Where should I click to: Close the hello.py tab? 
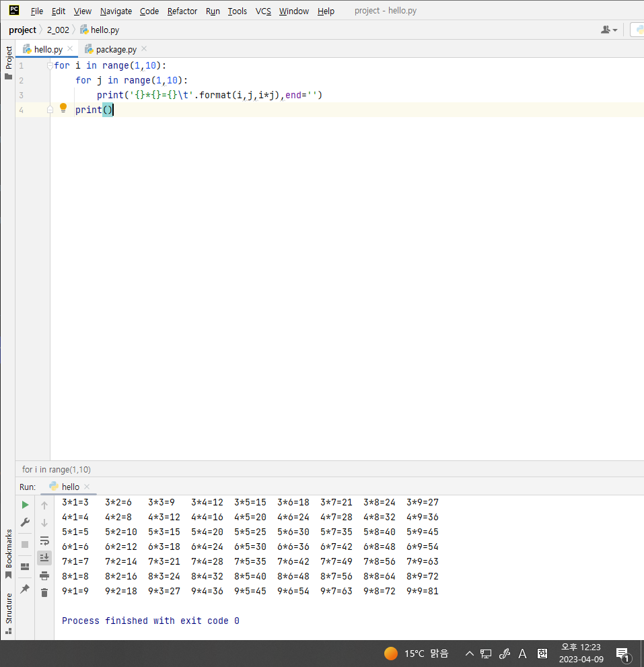click(70, 48)
